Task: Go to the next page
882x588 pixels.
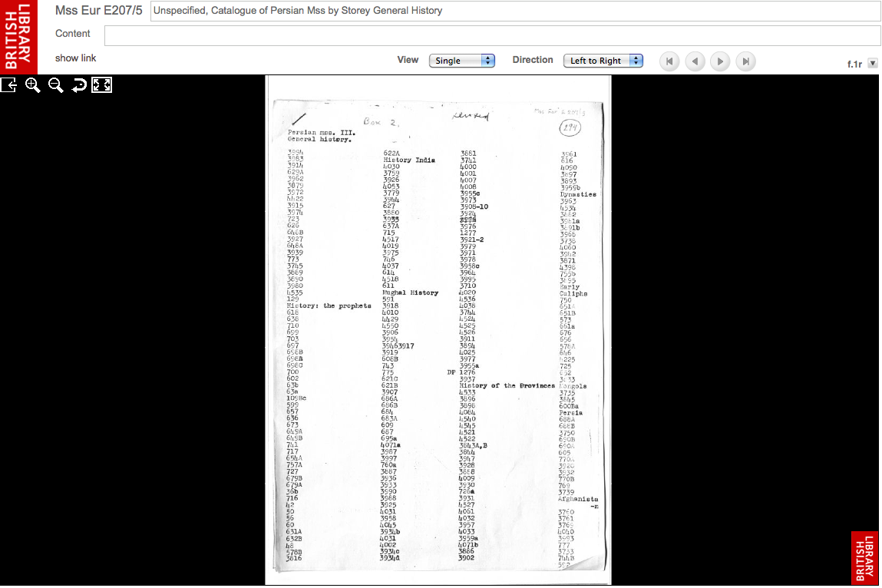Action: click(x=721, y=61)
